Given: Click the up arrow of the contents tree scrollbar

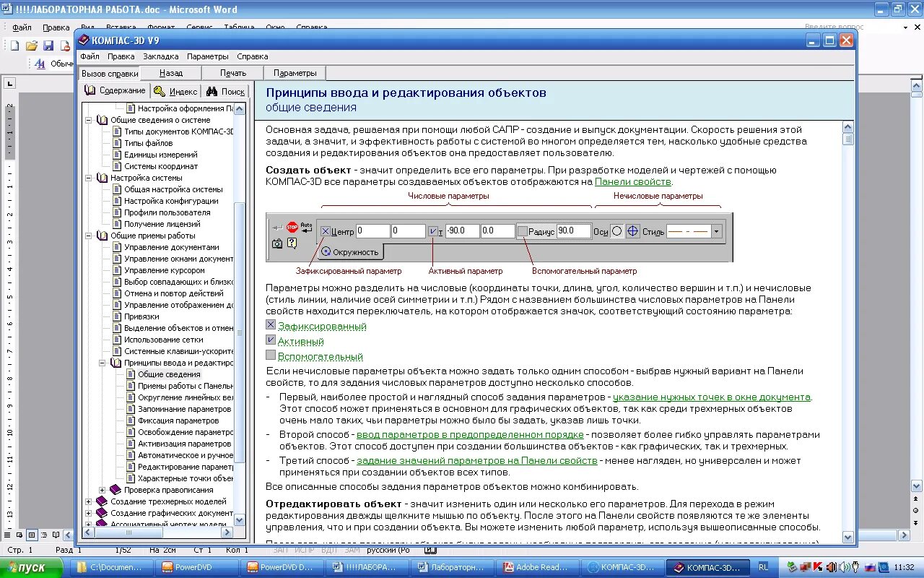Looking at the screenshot, I should click(240, 108).
